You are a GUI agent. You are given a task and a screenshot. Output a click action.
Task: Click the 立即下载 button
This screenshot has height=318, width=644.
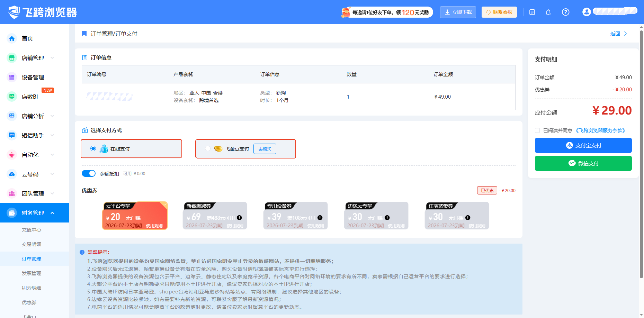pos(458,12)
